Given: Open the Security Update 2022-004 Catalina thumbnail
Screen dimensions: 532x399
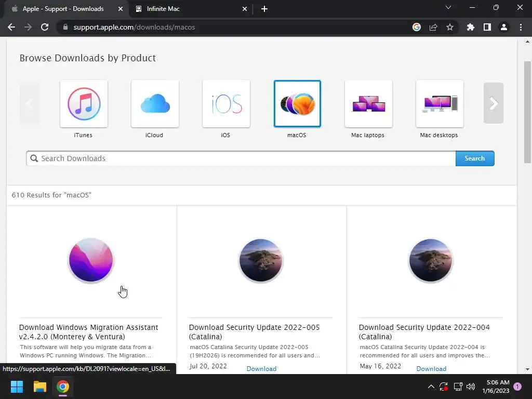Looking at the screenshot, I should coord(431,260).
